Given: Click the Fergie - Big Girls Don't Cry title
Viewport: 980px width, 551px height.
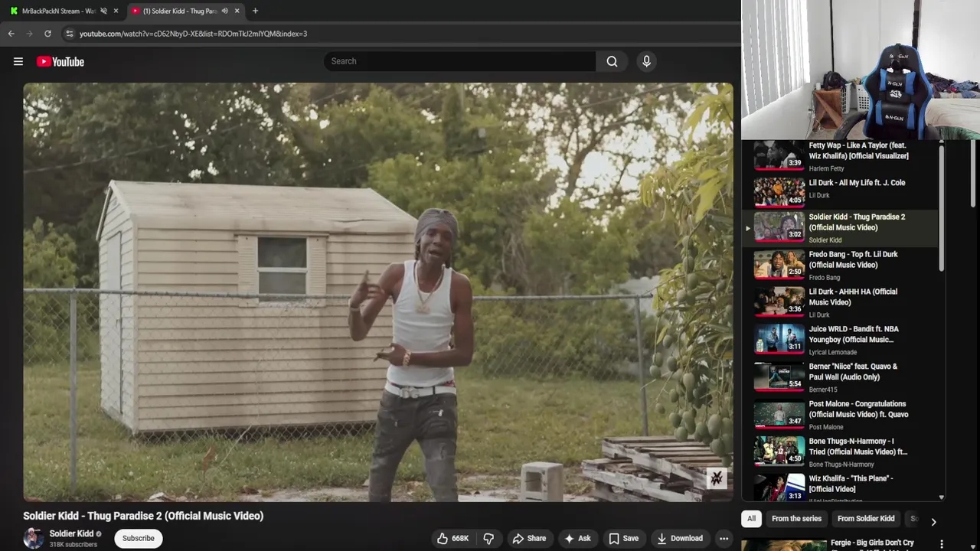Looking at the screenshot, I should pyautogui.click(x=872, y=543).
